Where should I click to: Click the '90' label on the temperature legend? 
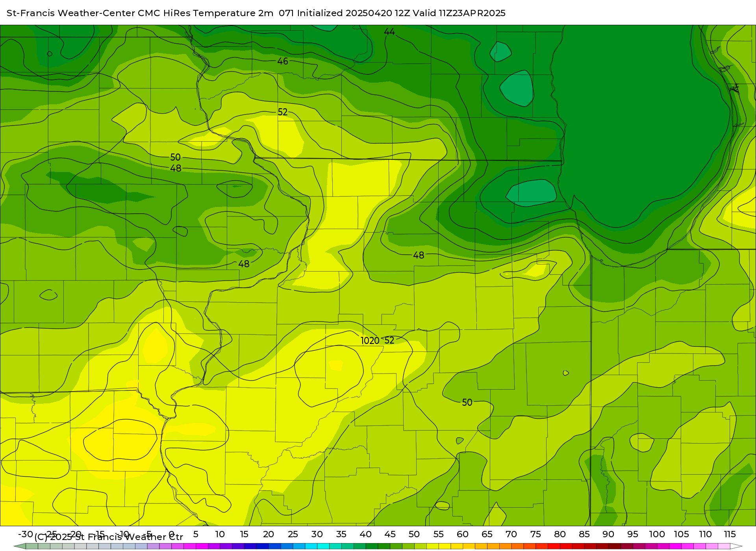point(608,534)
